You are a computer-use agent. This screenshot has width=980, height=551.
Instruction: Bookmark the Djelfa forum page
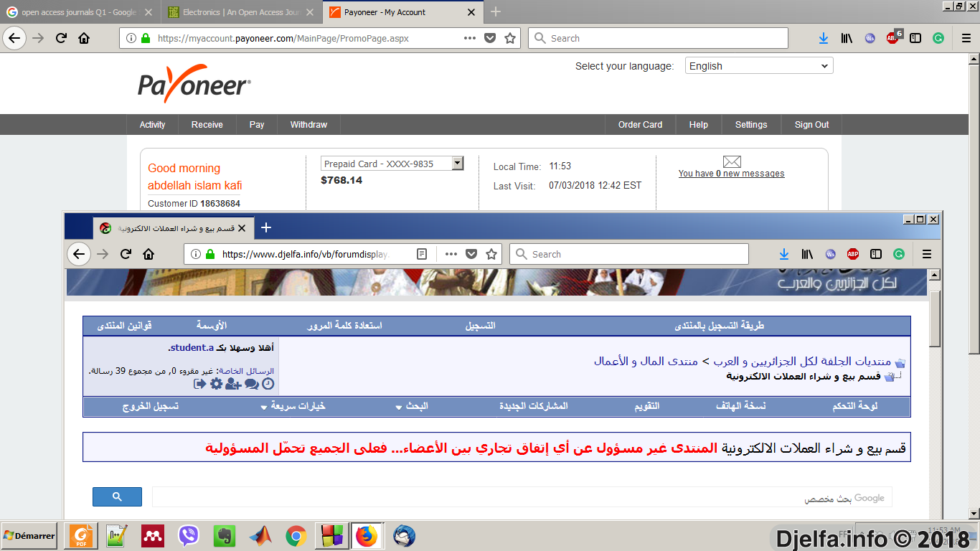click(x=491, y=254)
